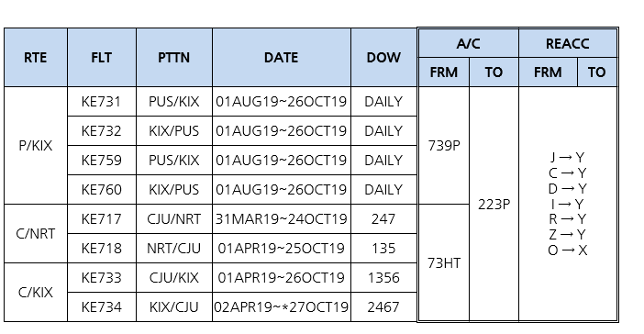Click aircraft cell 73HT

tap(444, 263)
